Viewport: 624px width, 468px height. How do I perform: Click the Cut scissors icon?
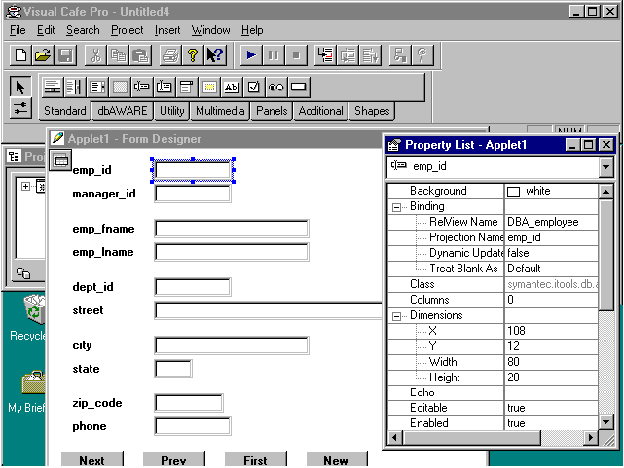point(96,55)
